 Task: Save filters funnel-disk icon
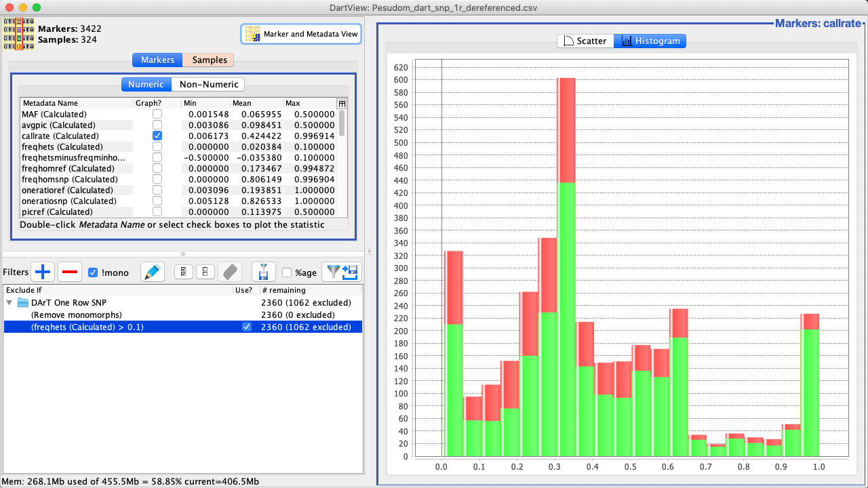tap(263, 272)
